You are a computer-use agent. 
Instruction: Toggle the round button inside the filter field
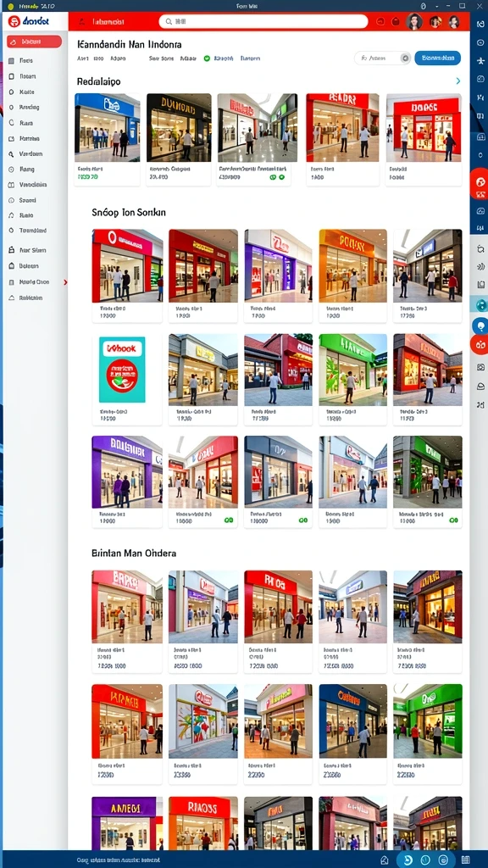click(405, 58)
